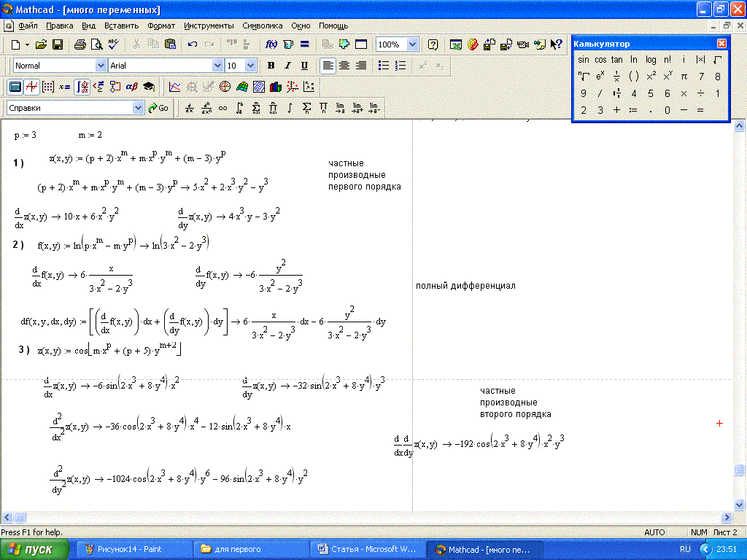Open the Greek symbols toolbar

click(x=132, y=87)
